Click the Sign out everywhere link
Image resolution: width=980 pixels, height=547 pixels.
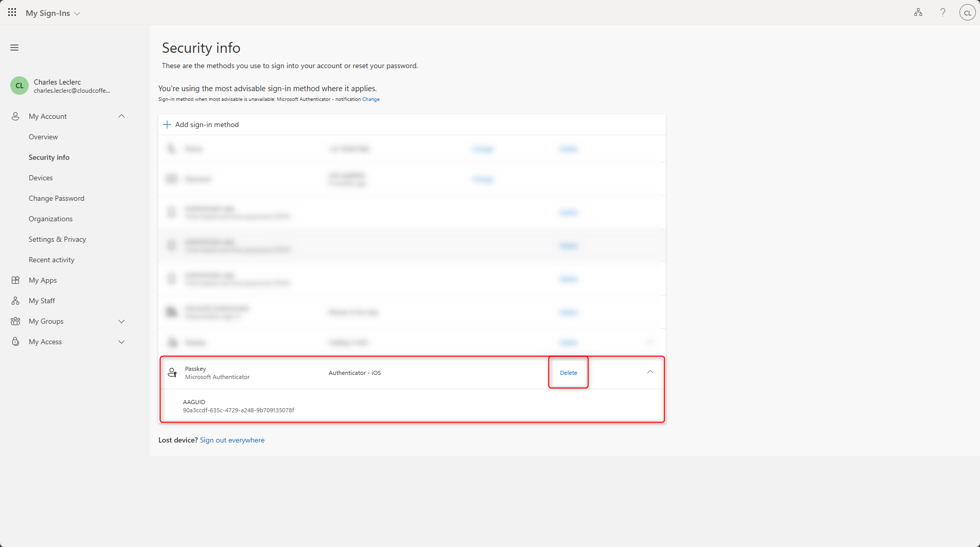click(x=232, y=440)
